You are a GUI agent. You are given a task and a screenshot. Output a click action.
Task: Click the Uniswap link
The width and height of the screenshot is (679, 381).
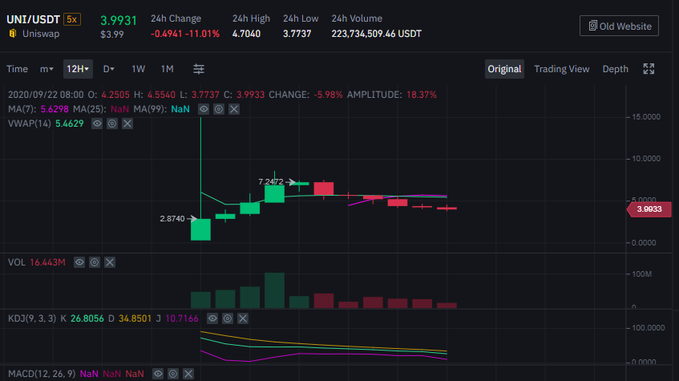(41, 34)
